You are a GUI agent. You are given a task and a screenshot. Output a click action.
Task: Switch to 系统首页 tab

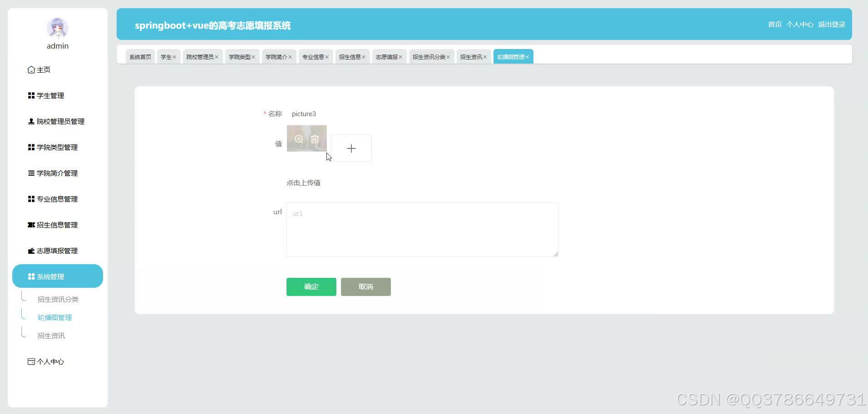(x=140, y=57)
